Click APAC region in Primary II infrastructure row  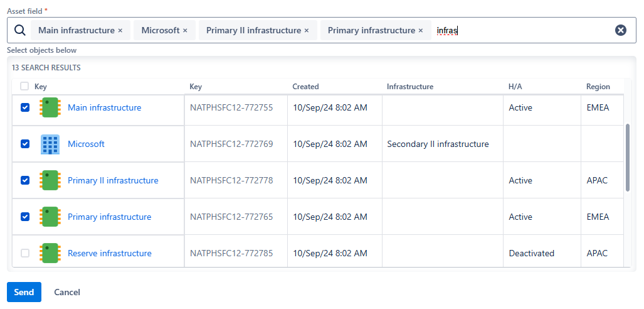[x=597, y=180]
